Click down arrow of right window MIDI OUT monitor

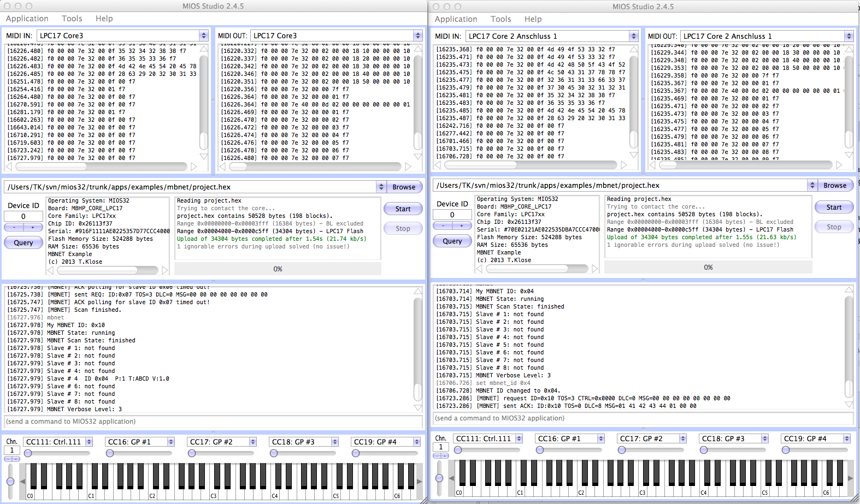coord(849,155)
